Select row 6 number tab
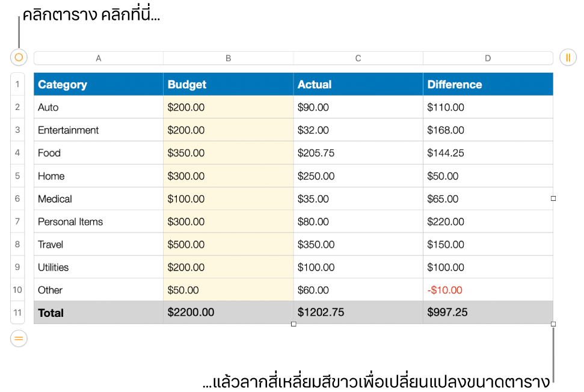 pyautogui.click(x=17, y=198)
